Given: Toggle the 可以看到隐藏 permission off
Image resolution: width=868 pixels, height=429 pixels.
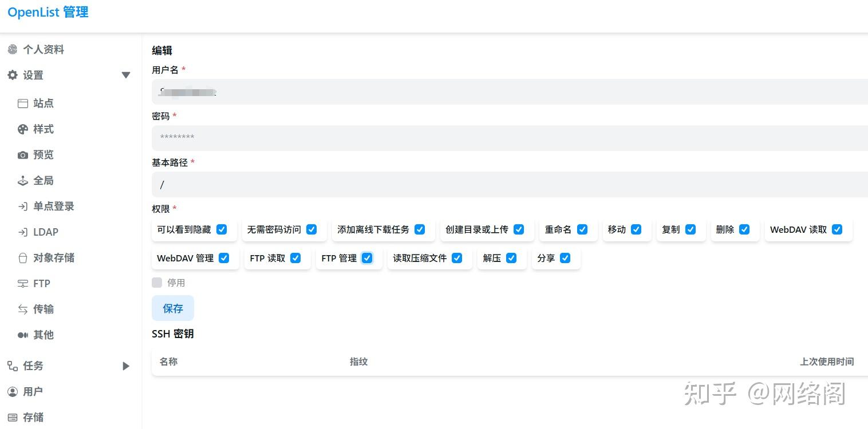Looking at the screenshot, I should (222, 229).
